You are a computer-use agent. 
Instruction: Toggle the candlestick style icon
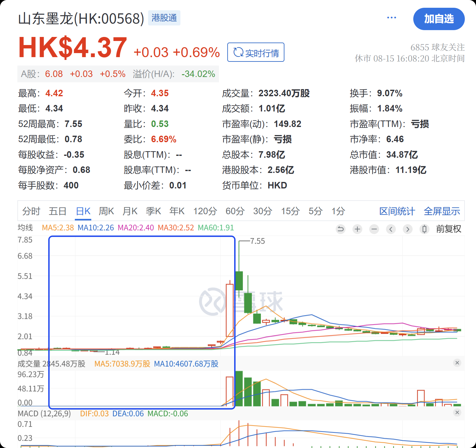tap(424, 229)
